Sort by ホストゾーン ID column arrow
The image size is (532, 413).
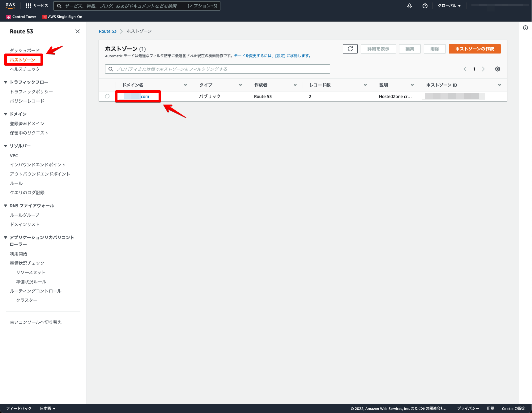pos(500,85)
